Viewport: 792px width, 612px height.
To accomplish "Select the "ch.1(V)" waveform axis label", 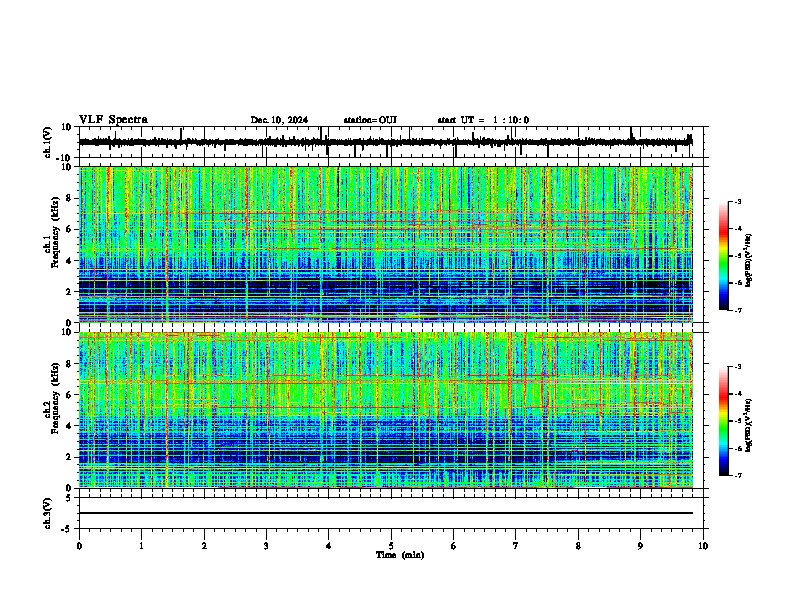I will click(48, 142).
